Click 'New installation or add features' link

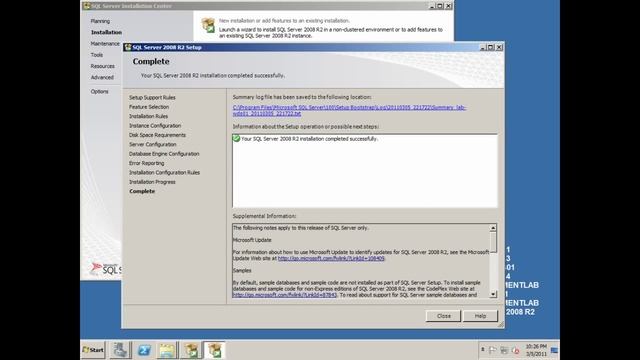click(x=284, y=20)
